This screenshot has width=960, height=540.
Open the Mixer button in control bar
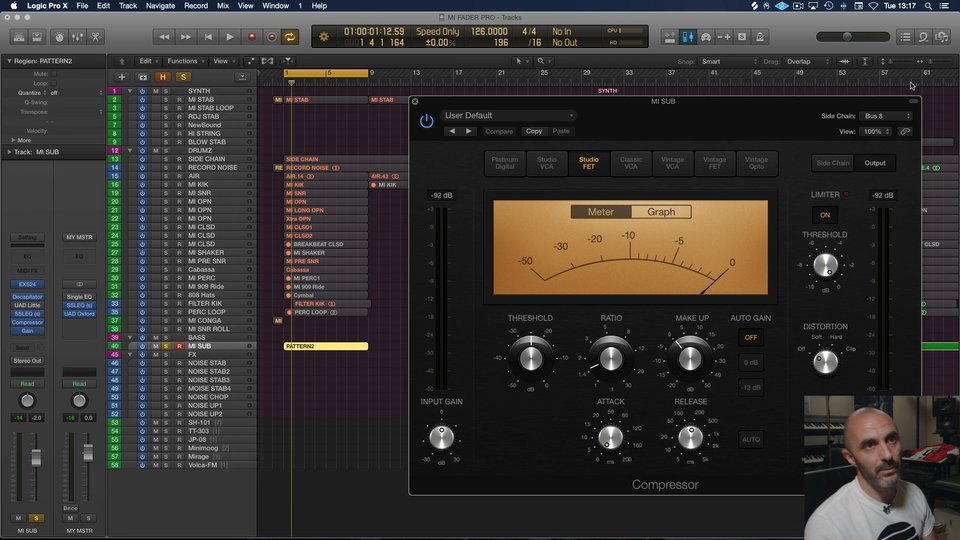click(x=77, y=37)
